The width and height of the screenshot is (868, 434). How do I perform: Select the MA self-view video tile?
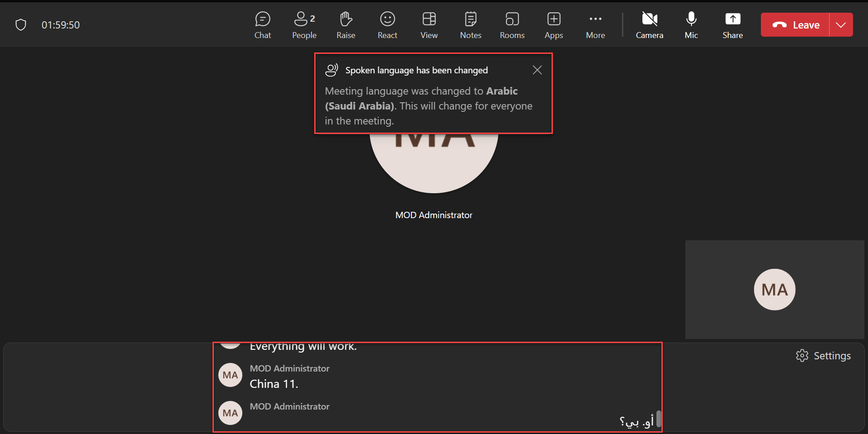(774, 290)
